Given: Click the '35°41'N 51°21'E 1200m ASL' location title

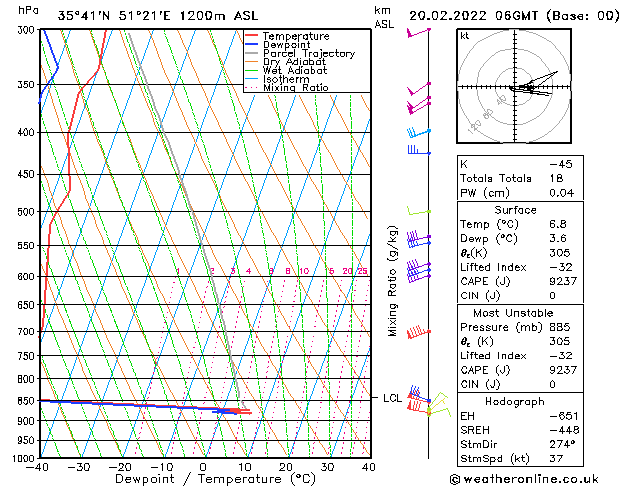Looking at the screenshot, I should (x=158, y=16).
